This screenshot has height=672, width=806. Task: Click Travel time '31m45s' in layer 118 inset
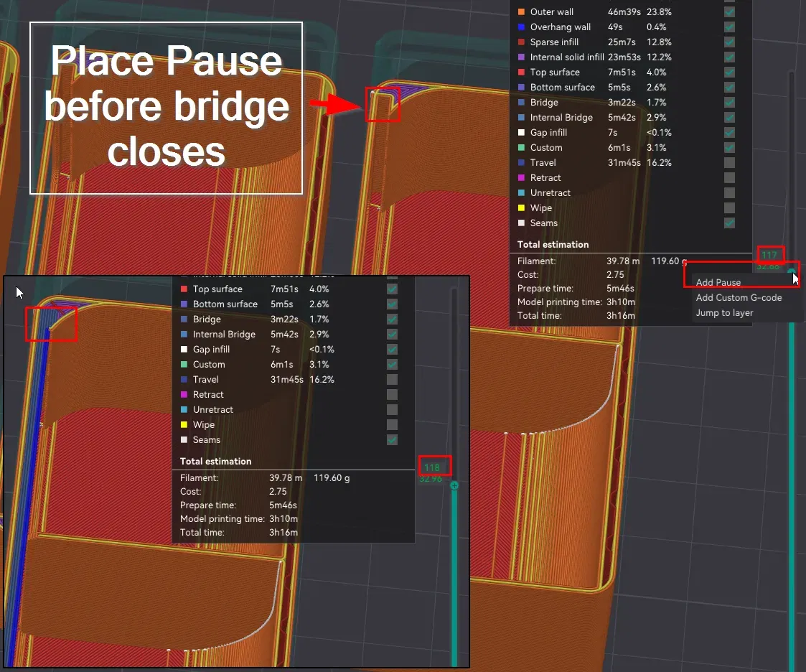coord(287,380)
